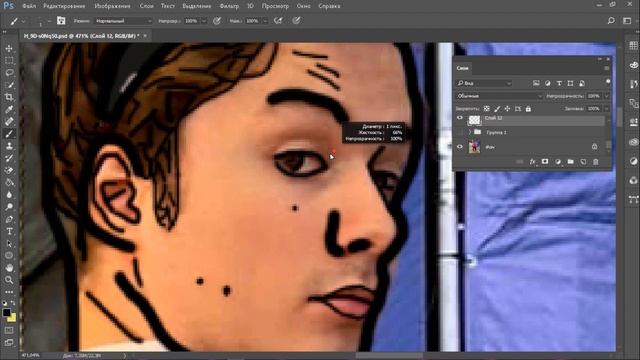
Task: Toggle visibility of Фон layer
Action: 460,147
